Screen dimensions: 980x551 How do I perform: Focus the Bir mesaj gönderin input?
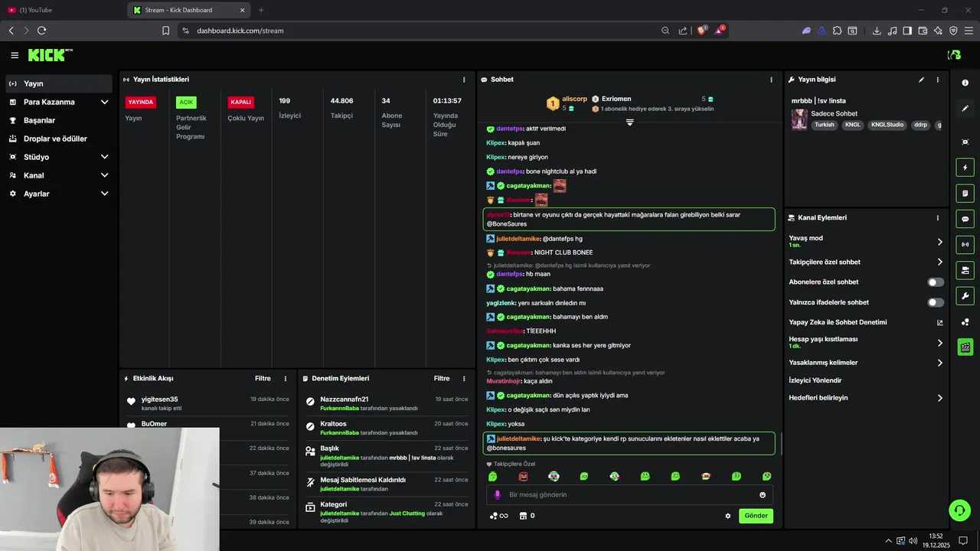click(x=629, y=495)
